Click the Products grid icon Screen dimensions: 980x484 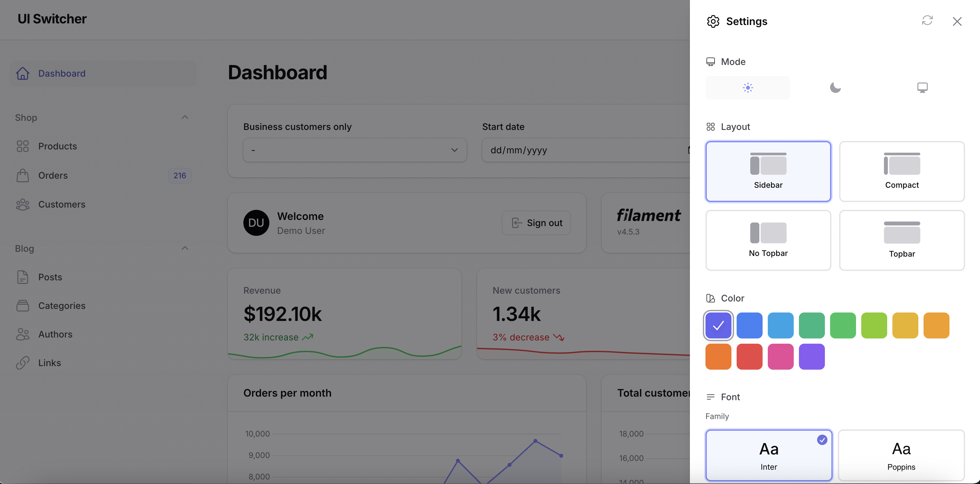pos(22,146)
